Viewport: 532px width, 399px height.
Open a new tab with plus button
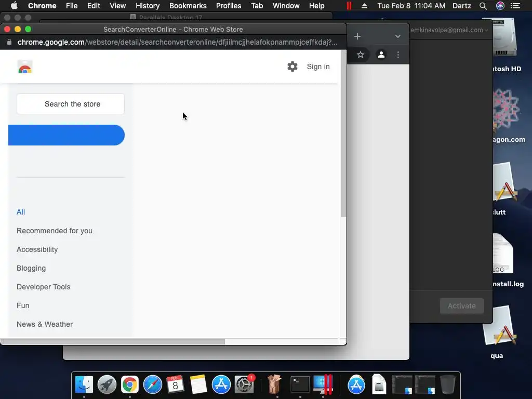coord(357,36)
